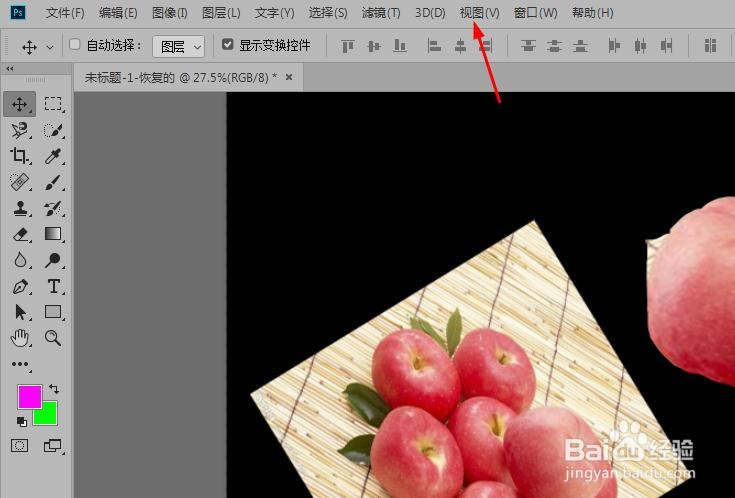
Task: Open the 滤镜(T) menu
Action: (x=381, y=13)
